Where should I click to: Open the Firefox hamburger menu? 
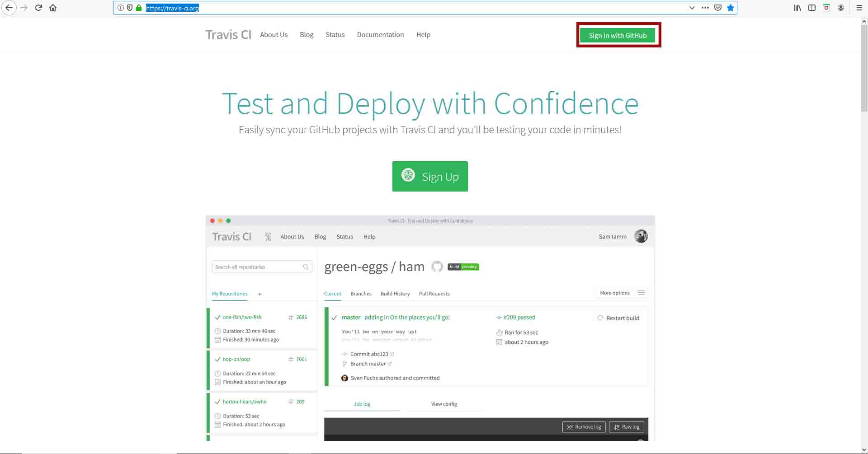(x=859, y=8)
